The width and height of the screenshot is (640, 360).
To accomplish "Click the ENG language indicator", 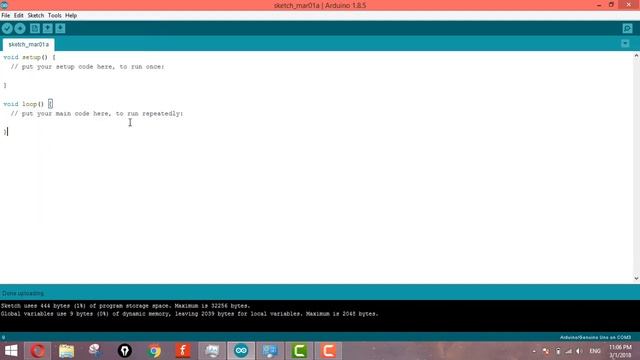I will click(595, 351).
